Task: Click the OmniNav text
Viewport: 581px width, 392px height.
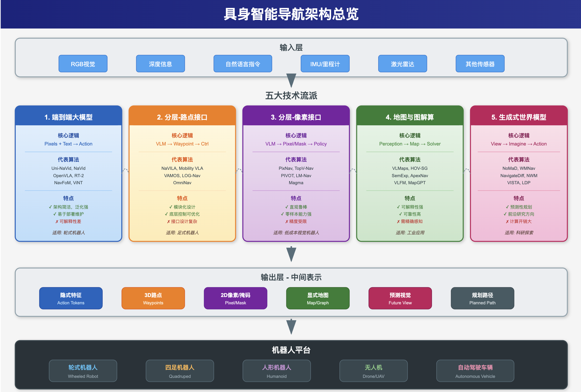Action: click(182, 183)
